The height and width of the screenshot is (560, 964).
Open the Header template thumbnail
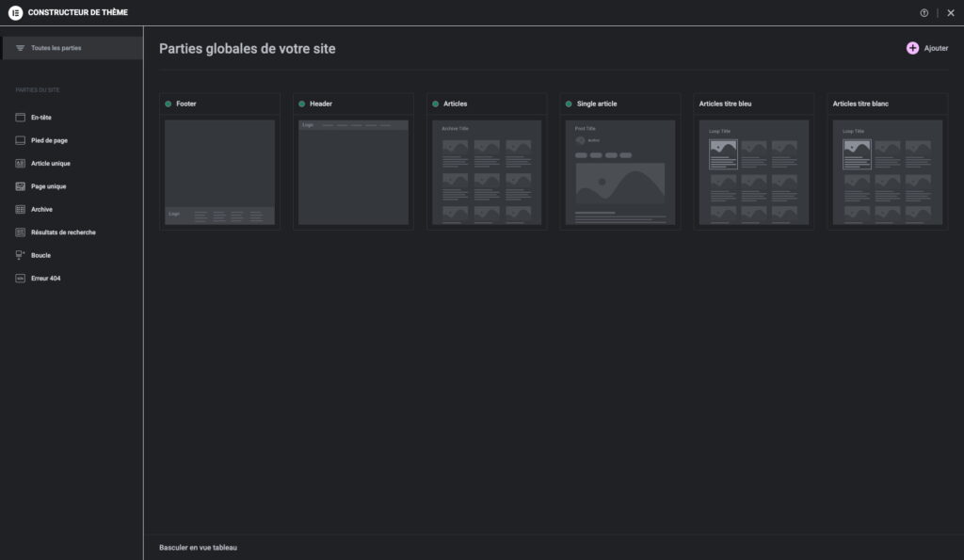coord(353,172)
